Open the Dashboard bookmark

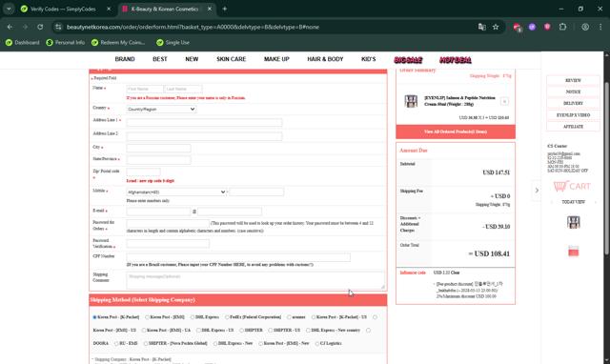23,42
